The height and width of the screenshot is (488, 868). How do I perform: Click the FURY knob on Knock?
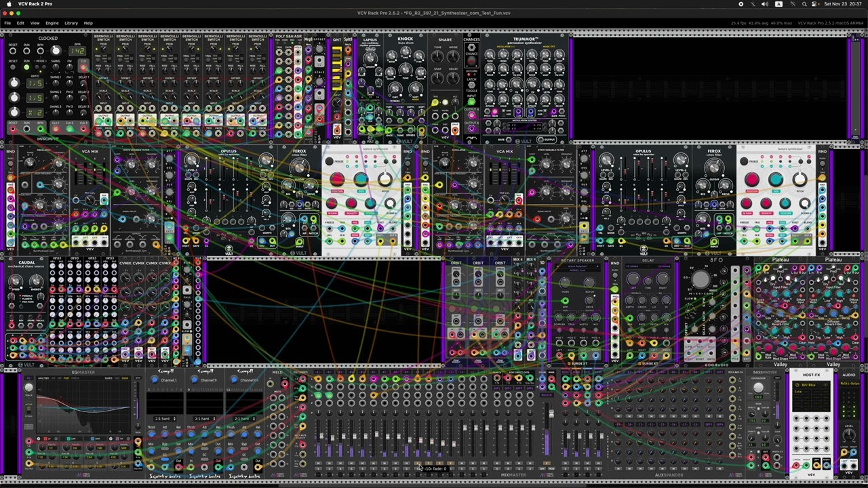(395, 89)
